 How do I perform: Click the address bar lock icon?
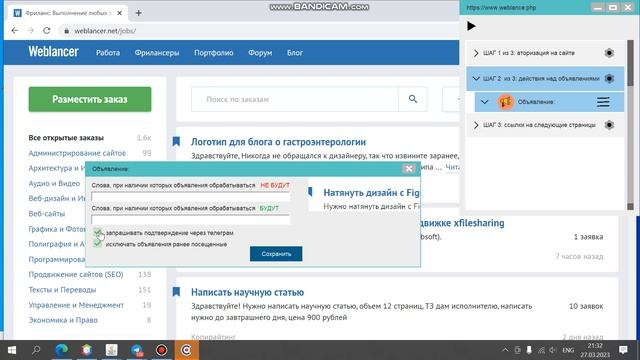[x=66, y=31]
